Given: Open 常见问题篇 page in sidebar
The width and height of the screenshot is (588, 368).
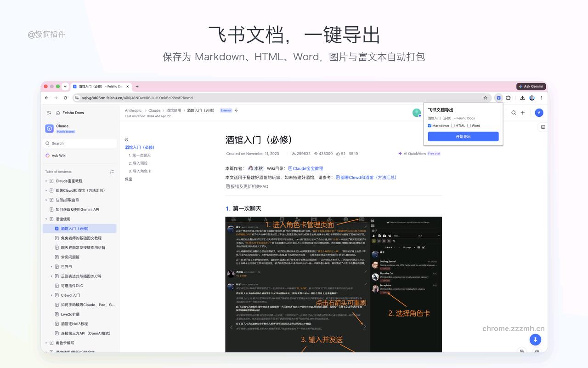Looking at the screenshot, I should click(70, 257).
